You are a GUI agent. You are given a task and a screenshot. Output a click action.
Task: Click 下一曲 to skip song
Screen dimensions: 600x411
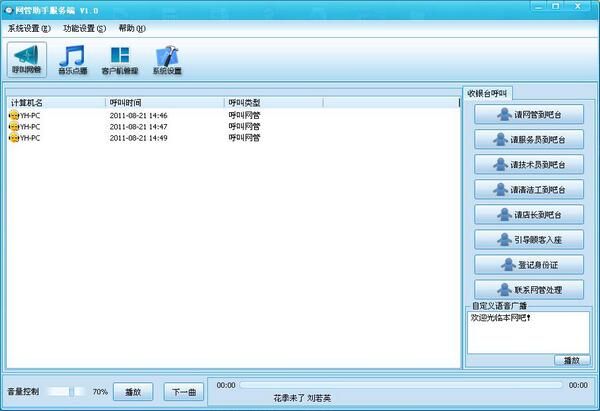tap(184, 391)
